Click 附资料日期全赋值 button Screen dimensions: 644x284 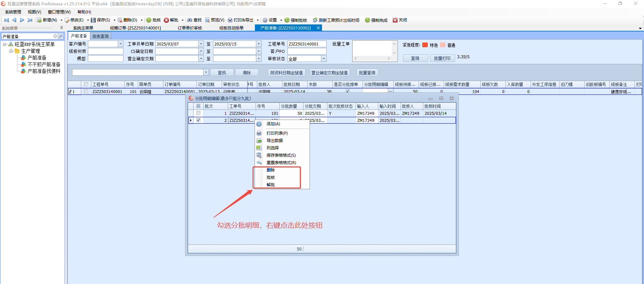(287, 73)
